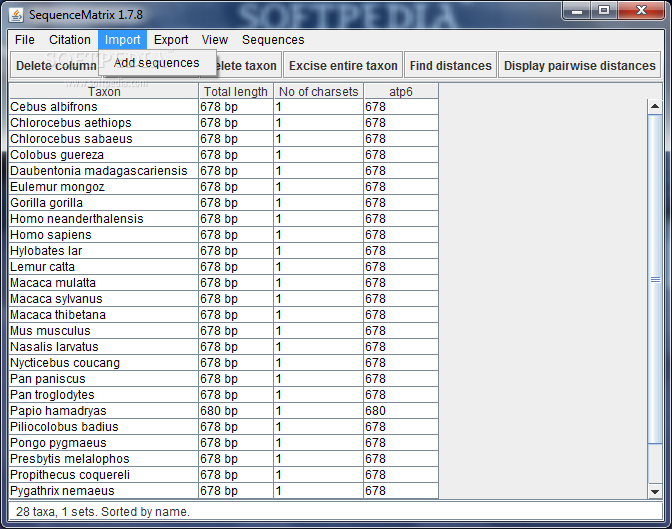This screenshot has height=529, width=672.
Task: Click charsets count for Lemur catta
Action: [318, 267]
